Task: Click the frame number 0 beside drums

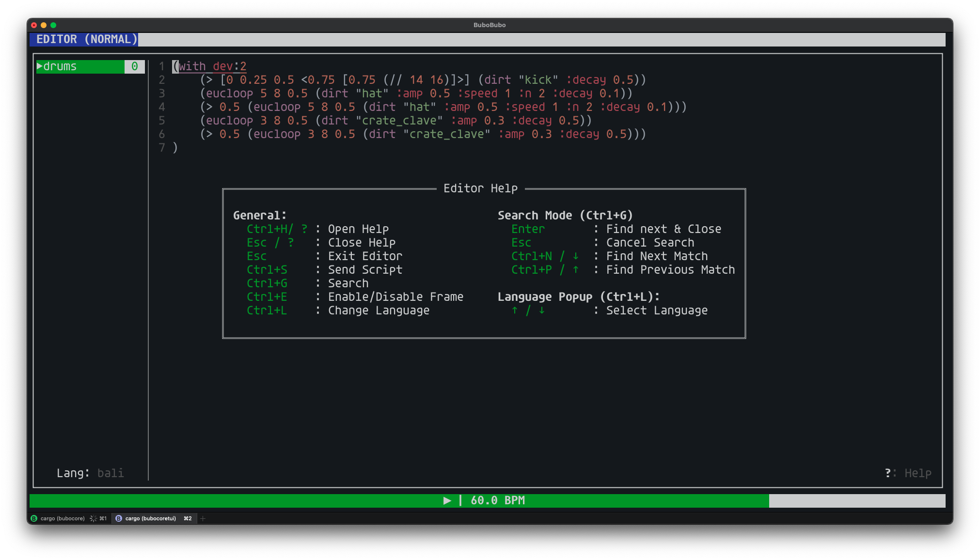Action: coord(135,66)
